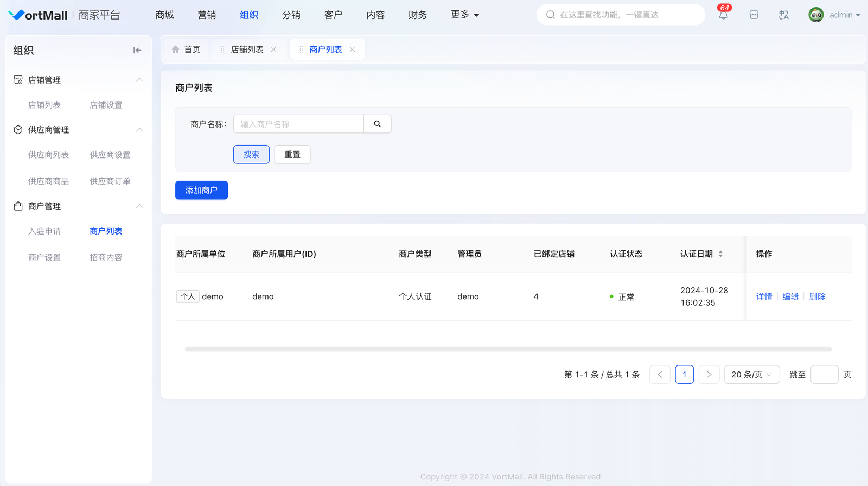Collapse the sidebar with the collapse icon

tap(137, 51)
